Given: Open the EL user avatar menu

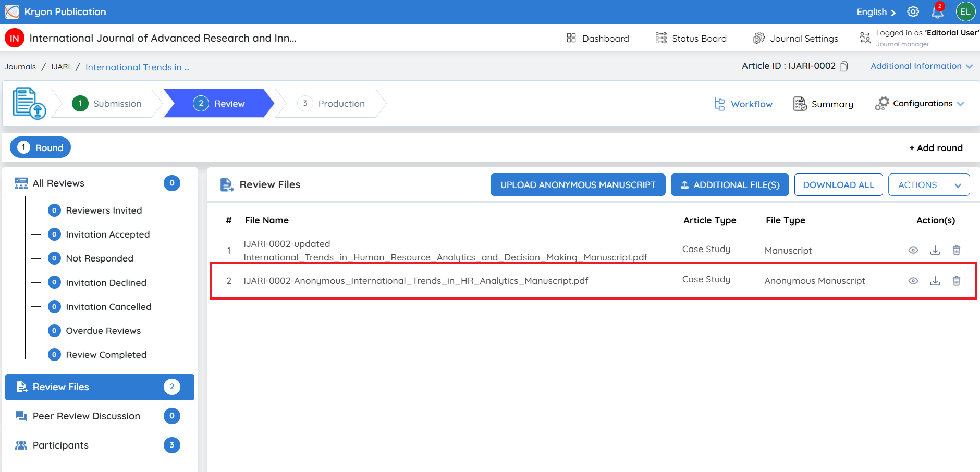Looking at the screenshot, I should (965, 11).
